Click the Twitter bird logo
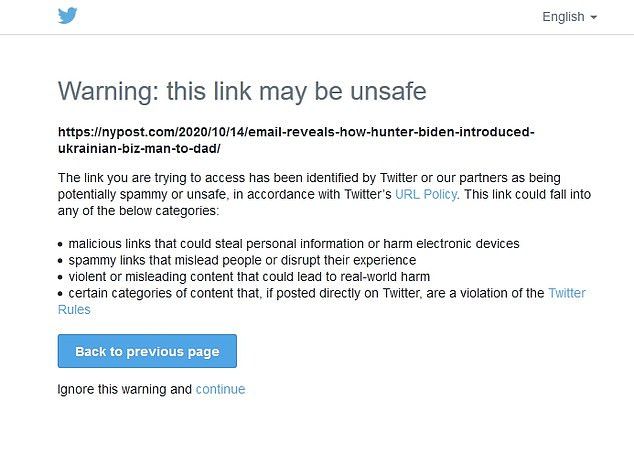This screenshot has width=634, height=476. pos(68,16)
